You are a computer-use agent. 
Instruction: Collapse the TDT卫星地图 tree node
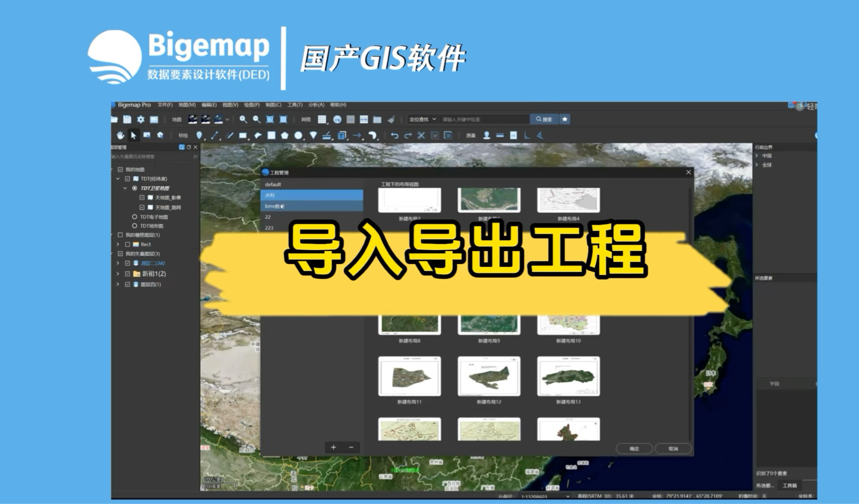point(125,188)
